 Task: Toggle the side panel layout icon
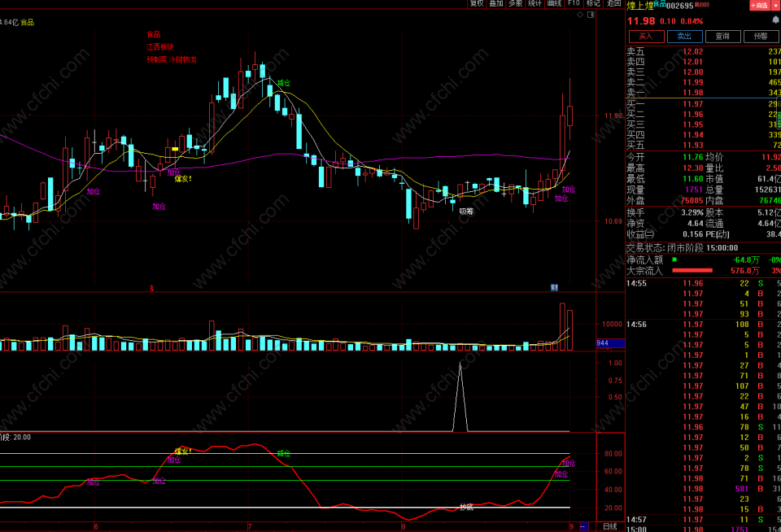591,15
